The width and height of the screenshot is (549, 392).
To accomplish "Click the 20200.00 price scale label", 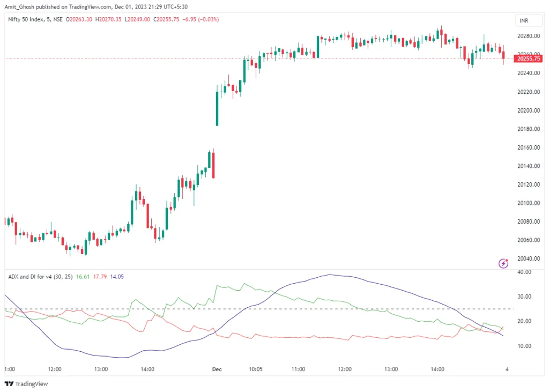I will (x=528, y=110).
